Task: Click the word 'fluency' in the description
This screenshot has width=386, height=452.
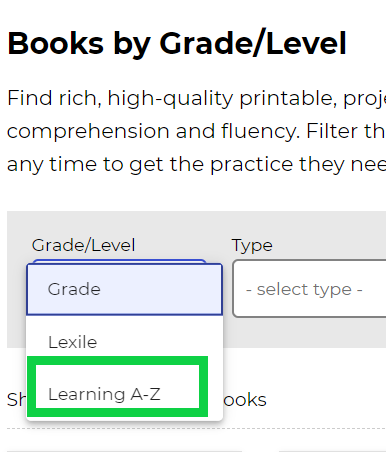Action: point(259,132)
